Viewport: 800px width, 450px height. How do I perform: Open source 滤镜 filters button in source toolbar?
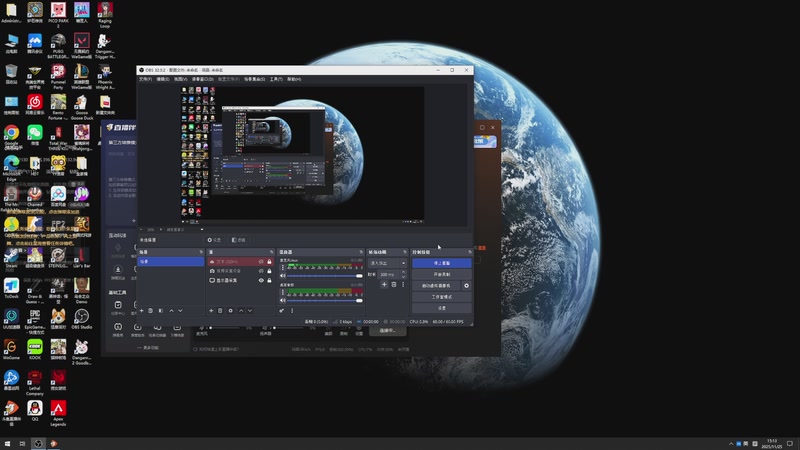238,240
